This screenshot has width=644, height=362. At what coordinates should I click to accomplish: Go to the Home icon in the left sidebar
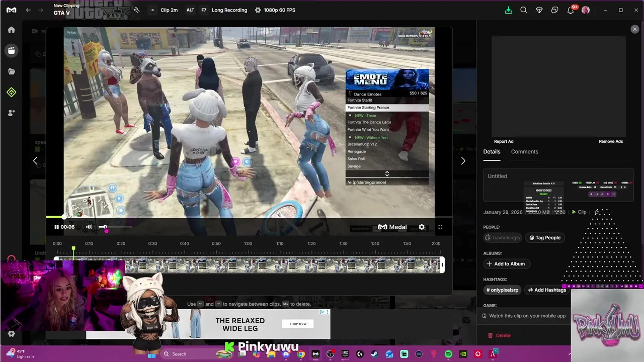pyautogui.click(x=11, y=30)
